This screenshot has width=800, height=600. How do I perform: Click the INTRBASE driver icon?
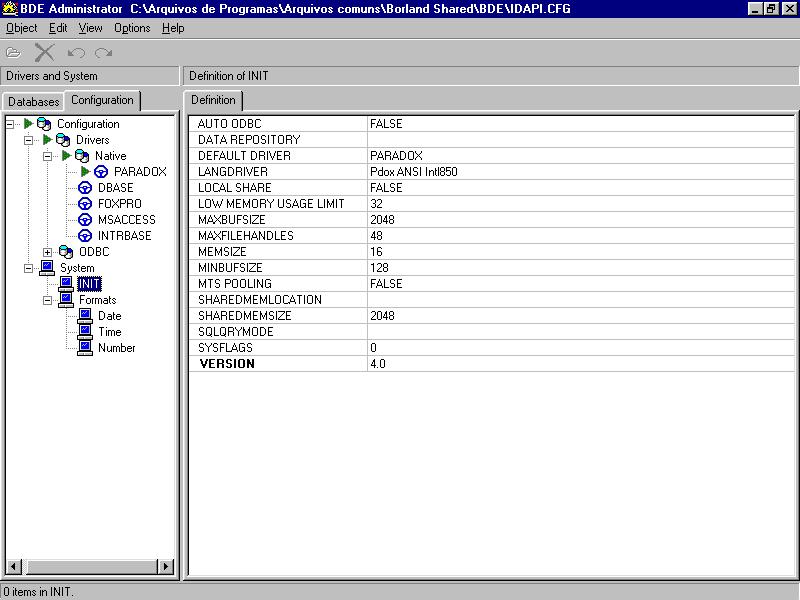coord(85,236)
